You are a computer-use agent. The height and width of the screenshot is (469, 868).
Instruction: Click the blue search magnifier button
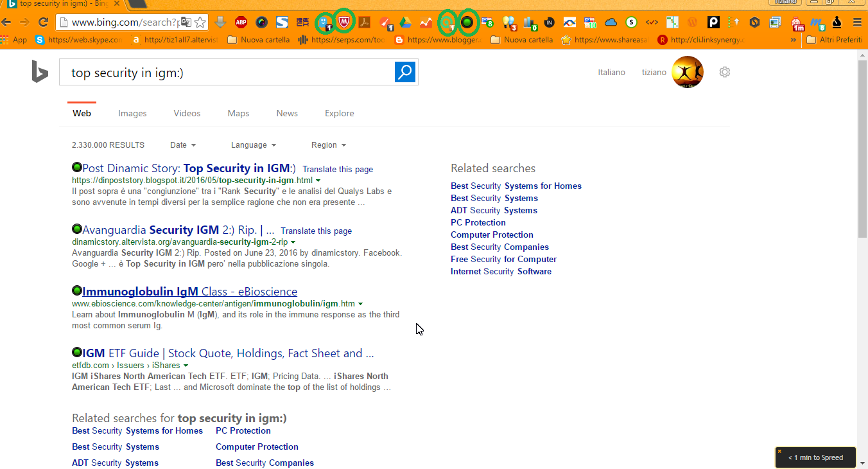tap(405, 72)
